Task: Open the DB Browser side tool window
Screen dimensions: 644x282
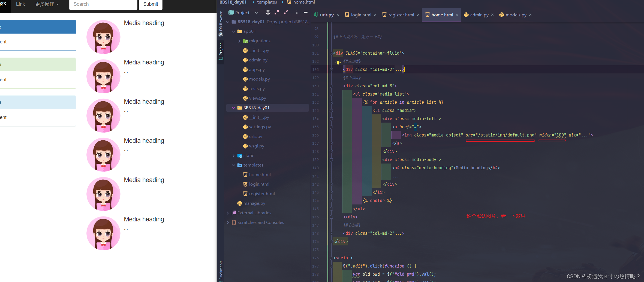Action: pos(221,24)
